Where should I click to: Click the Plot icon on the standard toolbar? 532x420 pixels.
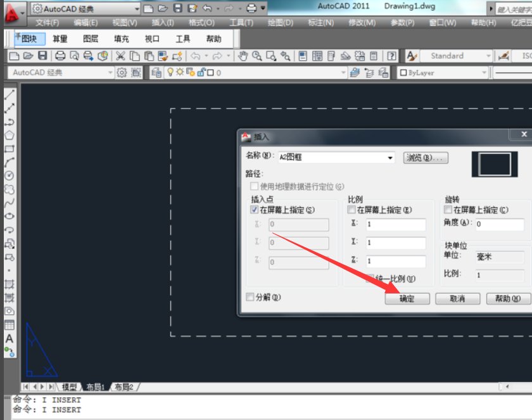58,56
